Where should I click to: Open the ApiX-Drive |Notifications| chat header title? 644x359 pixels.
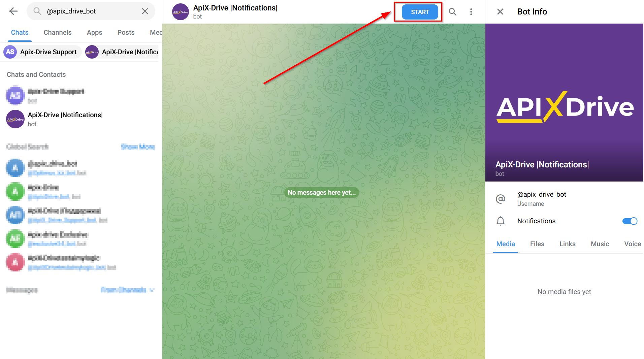coord(235,8)
